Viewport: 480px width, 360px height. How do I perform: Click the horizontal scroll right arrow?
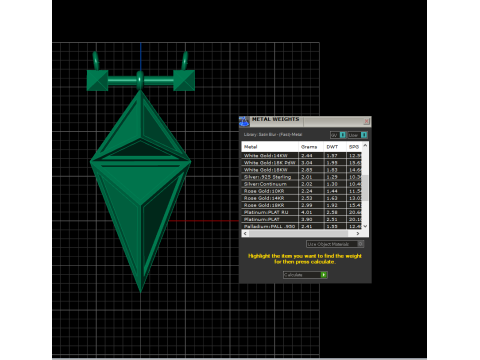click(358, 233)
